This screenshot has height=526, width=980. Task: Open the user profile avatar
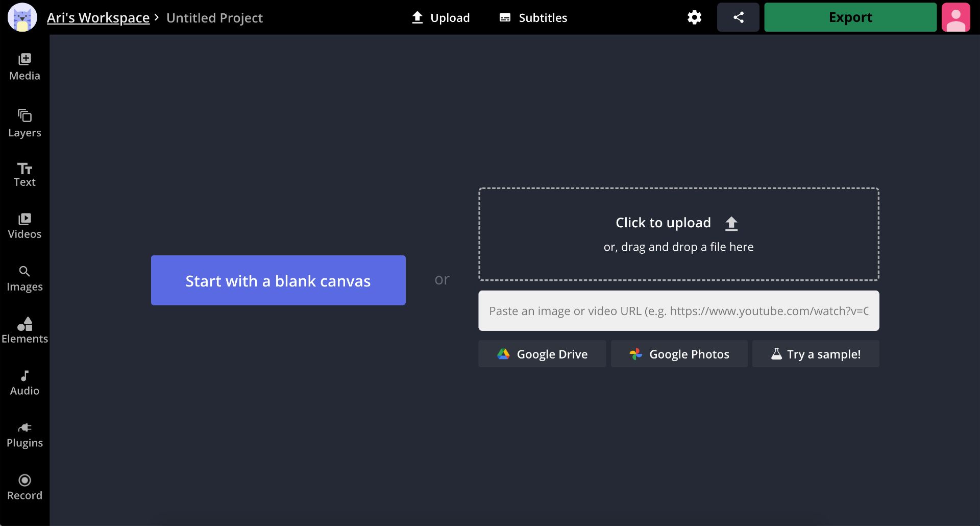click(955, 17)
